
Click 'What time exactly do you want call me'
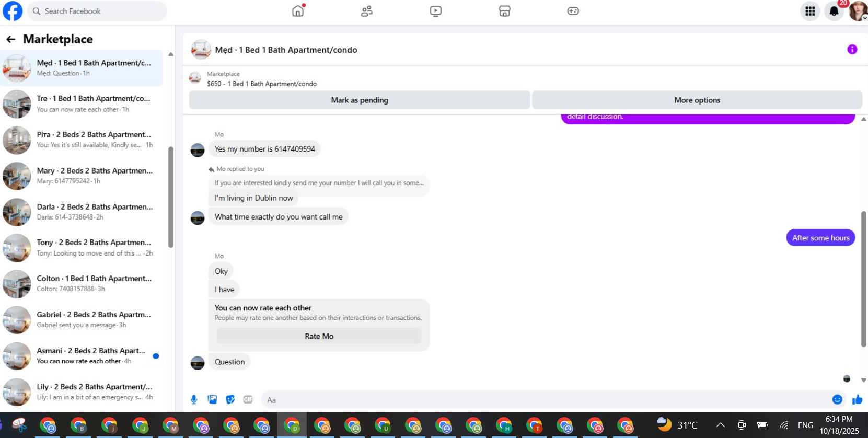coord(279,217)
